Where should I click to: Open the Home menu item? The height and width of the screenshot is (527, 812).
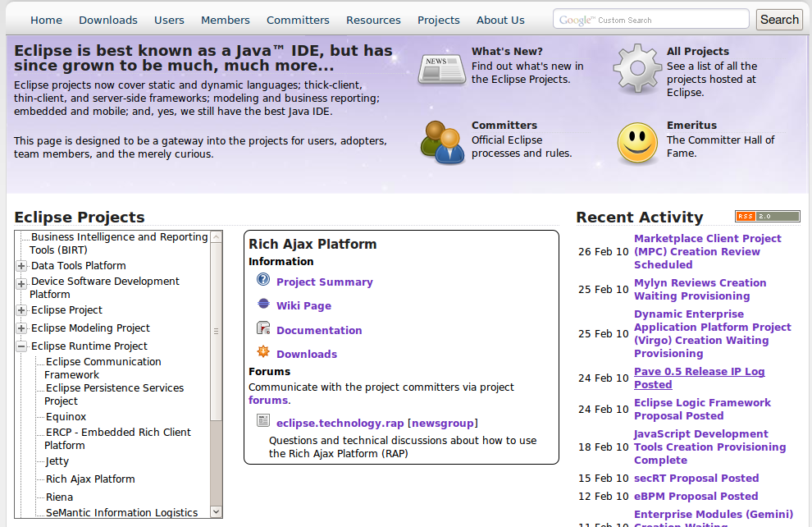46,21
